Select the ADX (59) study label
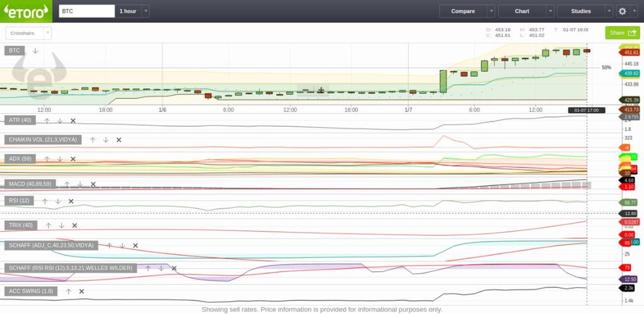This screenshot has width=644, height=314. [x=20, y=159]
